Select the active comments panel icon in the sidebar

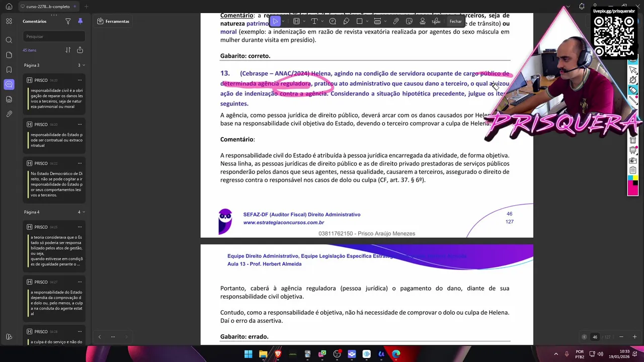coord(9,84)
